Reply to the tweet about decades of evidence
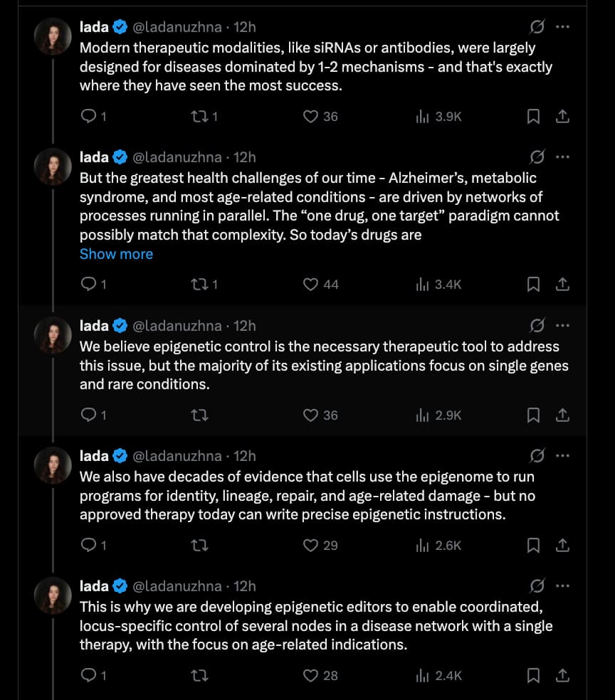This screenshot has width=615, height=700. pos(88,546)
